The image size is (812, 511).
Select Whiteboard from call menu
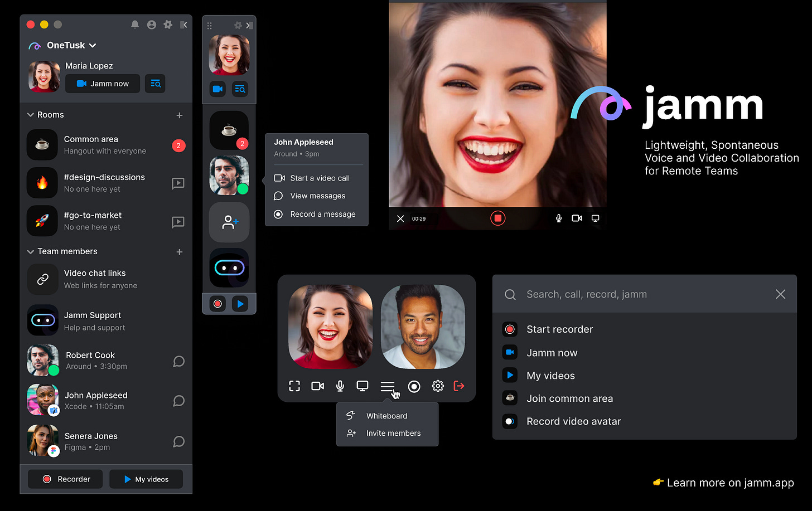click(x=387, y=416)
